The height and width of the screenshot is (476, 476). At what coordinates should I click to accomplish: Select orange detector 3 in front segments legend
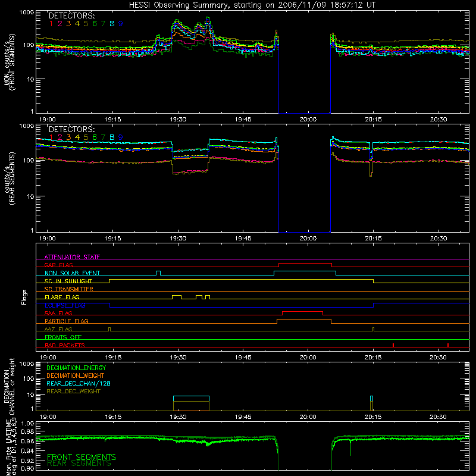pyautogui.click(x=68, y=23)
